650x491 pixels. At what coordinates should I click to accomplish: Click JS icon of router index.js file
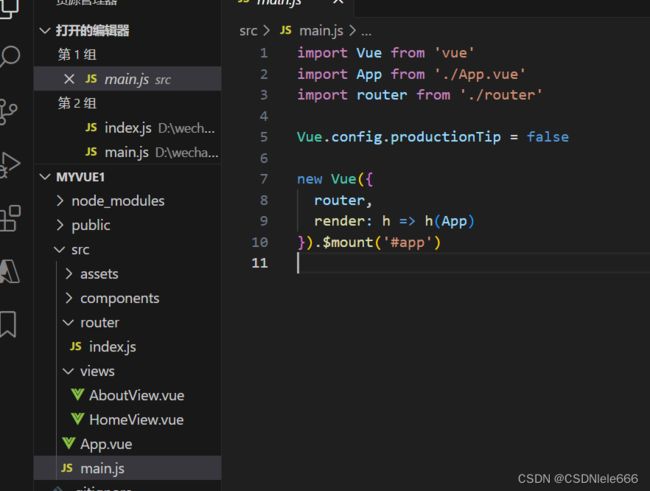[75, 346]
